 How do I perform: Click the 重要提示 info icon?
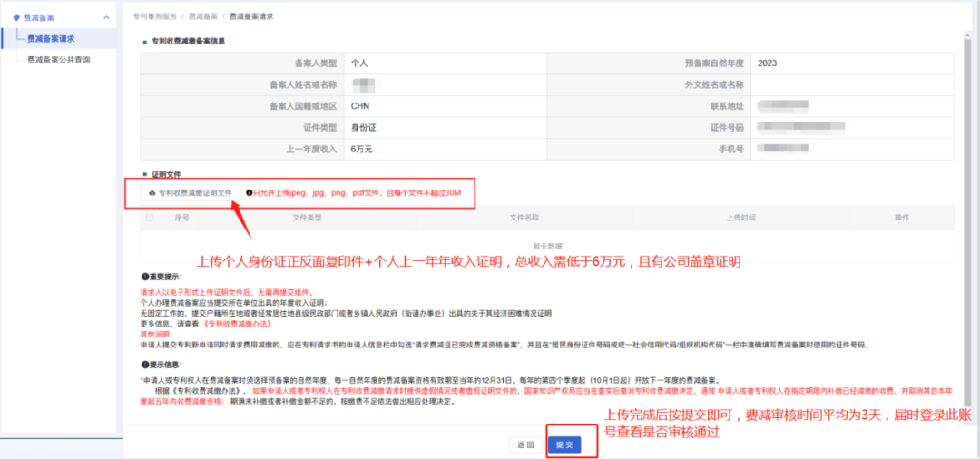pos(144,276)
